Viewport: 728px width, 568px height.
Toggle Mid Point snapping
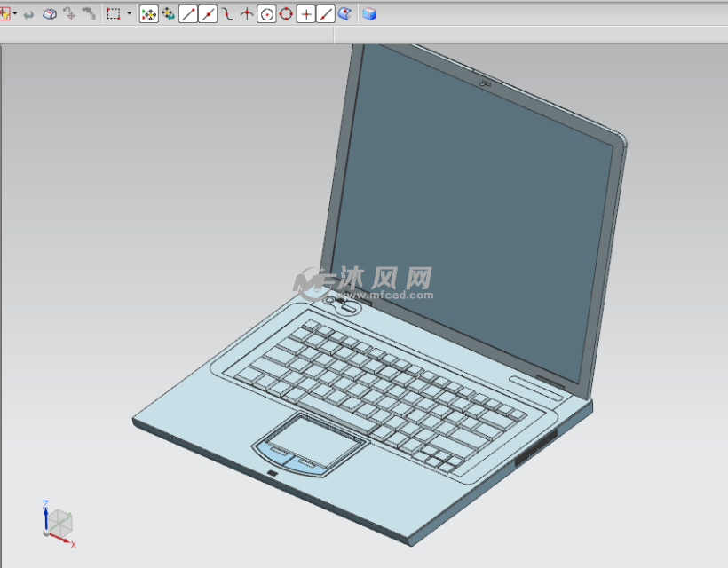click(208, 14)
